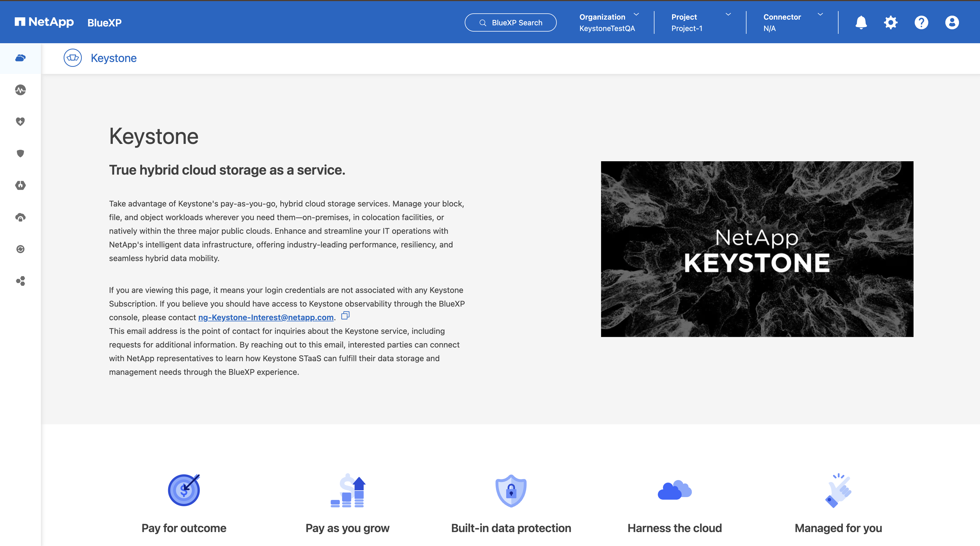
Task: Open the cloud security icon in the sidebar
Action: click(x=20, y=218)
